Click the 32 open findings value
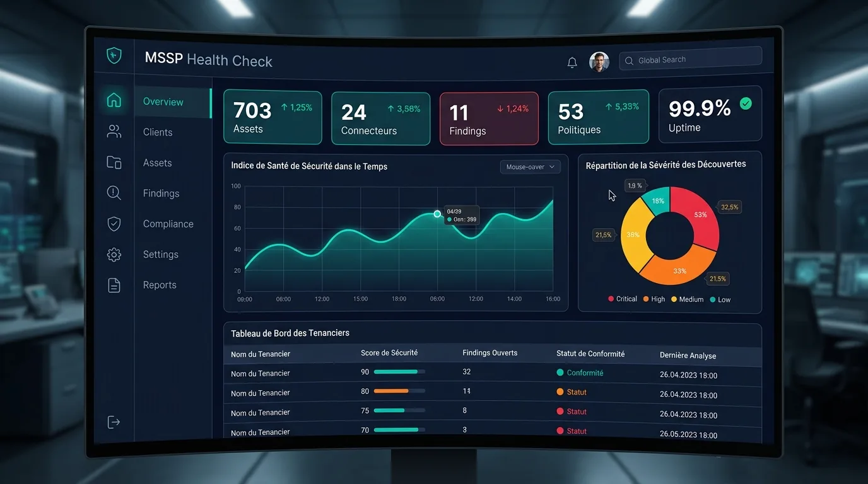Screen dimensions: 868x484 pyautogui.click(x=467, y=372)
